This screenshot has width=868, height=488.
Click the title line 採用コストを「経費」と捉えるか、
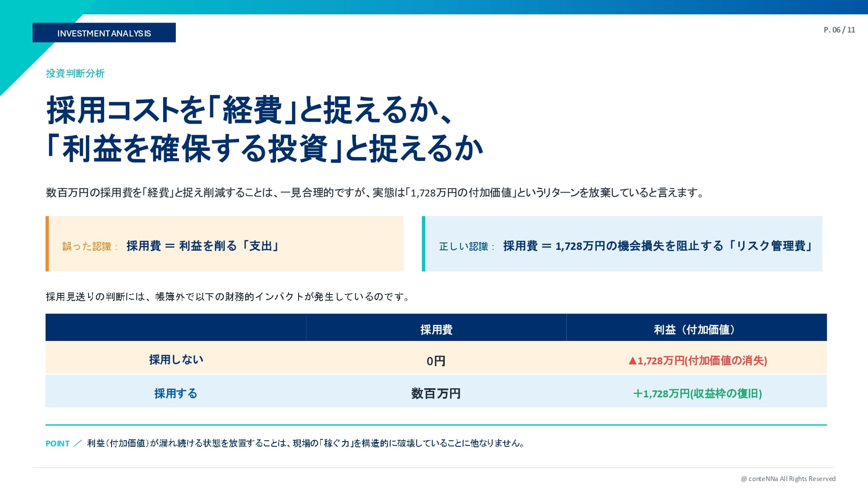(x=250, y=110)
